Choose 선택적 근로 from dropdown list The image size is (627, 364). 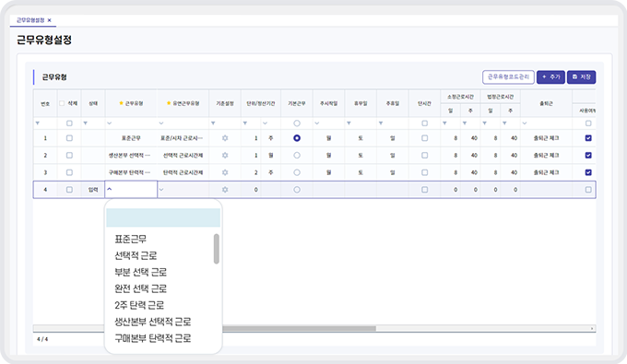point(136,255)
